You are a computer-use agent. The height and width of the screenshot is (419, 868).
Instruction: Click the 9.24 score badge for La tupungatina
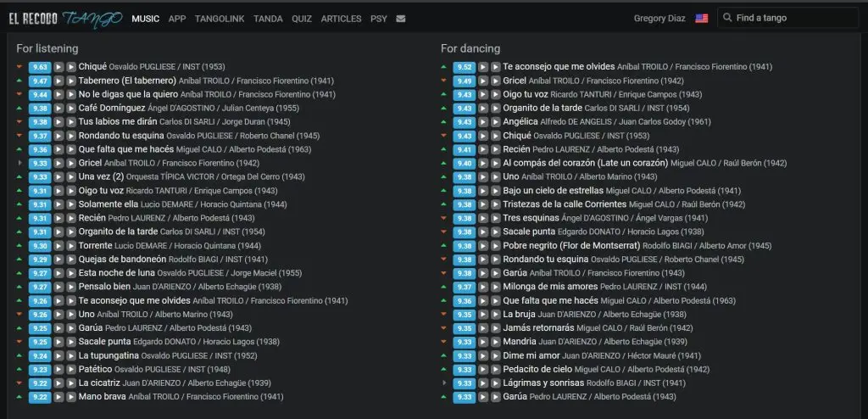[x=40, y=356]
